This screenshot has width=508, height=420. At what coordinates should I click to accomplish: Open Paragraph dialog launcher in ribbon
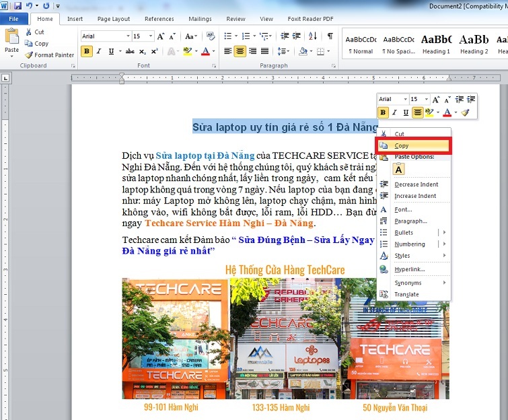click(x=333, y=66)
